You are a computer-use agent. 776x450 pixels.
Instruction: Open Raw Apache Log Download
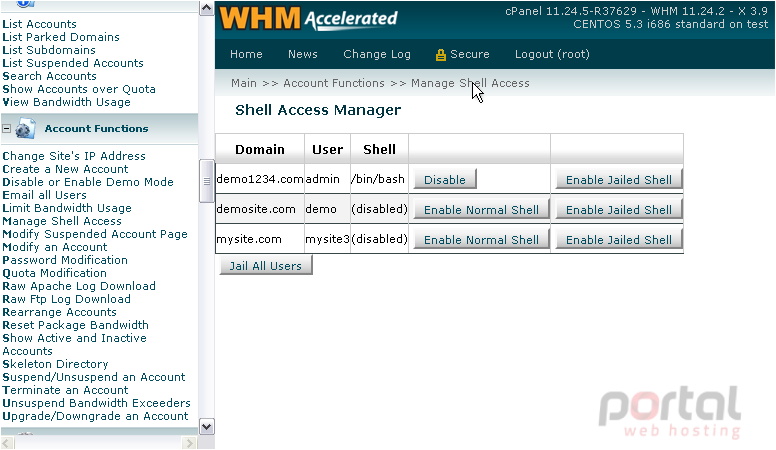point(79,286)
